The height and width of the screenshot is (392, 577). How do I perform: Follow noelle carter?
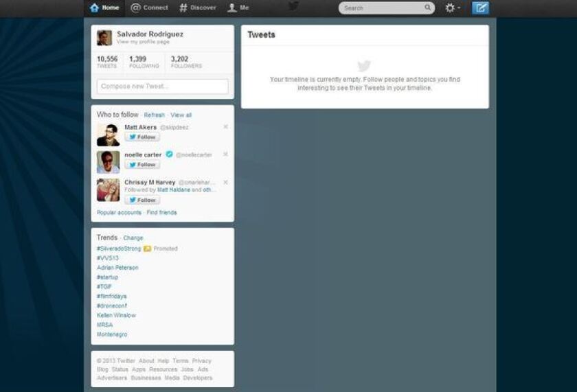tap(142, 165)
